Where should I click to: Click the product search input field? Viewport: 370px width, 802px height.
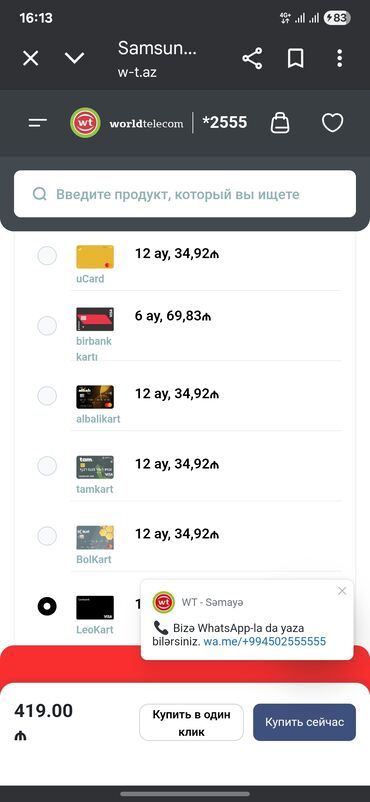point(185,194)
